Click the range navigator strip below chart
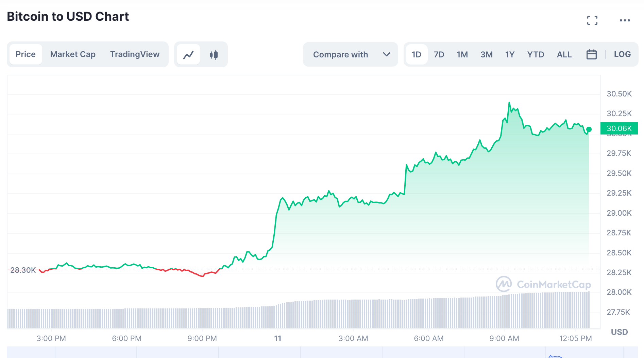Viewport: 644px width, 358px height. [x=322, y=352]
